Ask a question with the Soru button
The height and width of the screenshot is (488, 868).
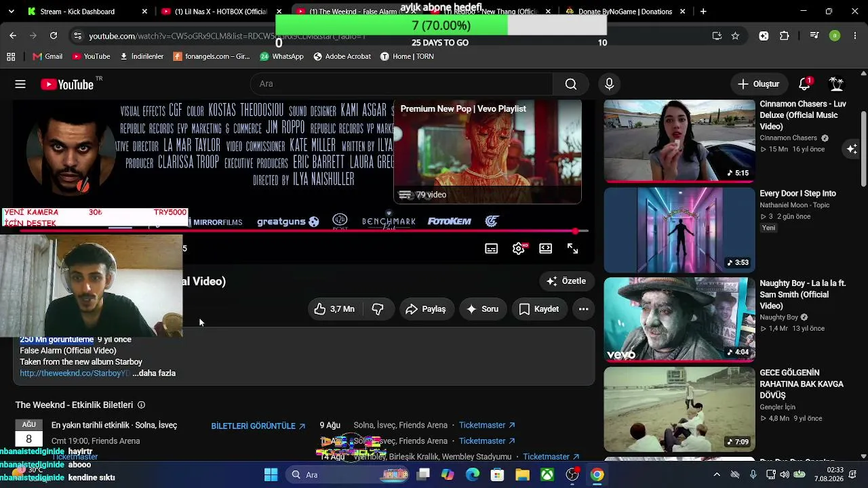482,309
